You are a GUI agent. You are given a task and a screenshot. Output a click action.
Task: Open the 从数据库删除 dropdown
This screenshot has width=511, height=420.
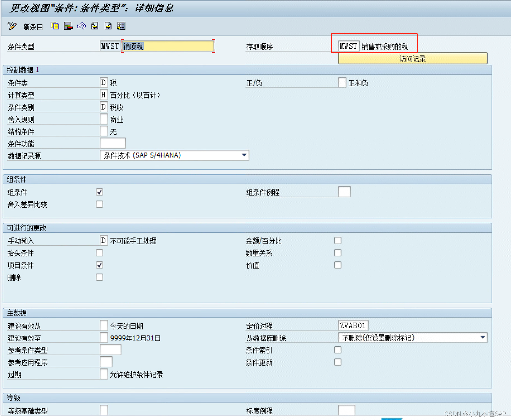pyautogui.click(x=413, y=338)
